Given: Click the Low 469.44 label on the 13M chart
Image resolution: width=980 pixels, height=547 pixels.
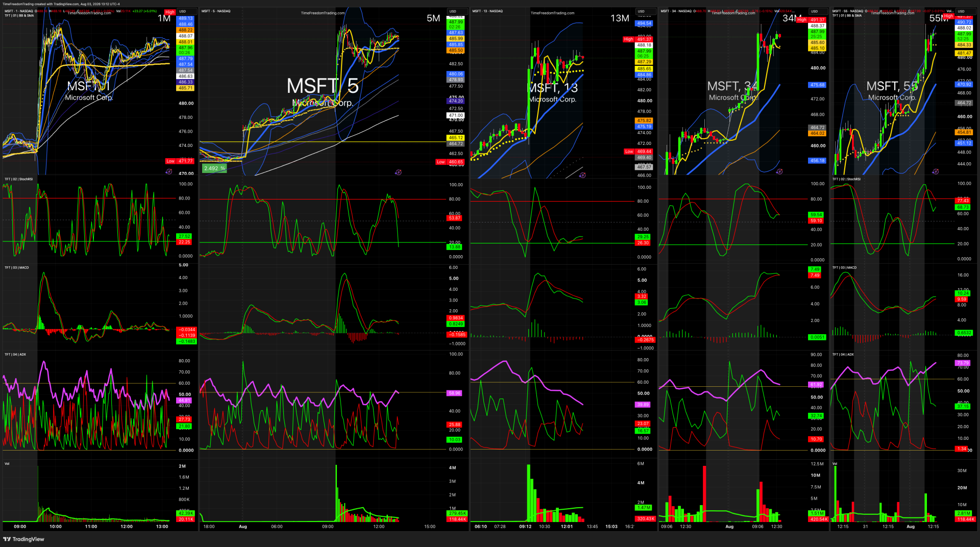Looking at the screenshot, I should tap(639, 152).
